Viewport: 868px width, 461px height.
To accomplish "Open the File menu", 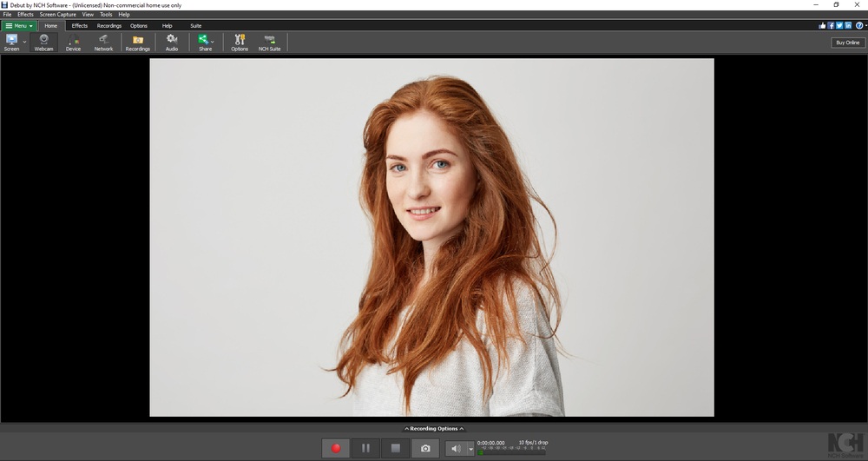I will tap(7, 15).
